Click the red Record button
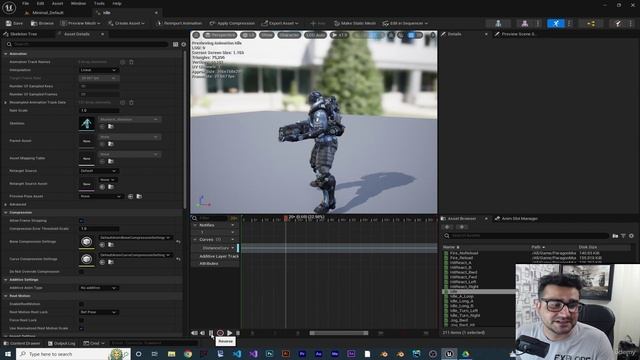This screenshot has width=640, height=360. point(220,333)
